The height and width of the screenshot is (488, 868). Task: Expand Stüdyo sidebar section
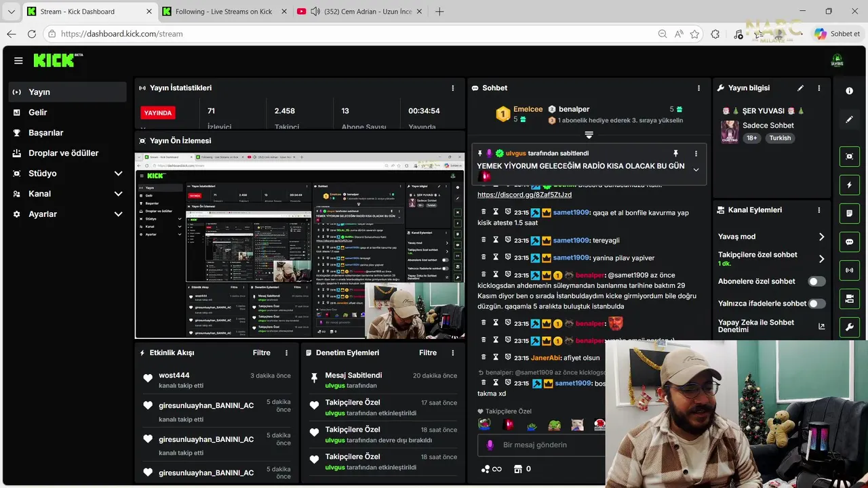click(x=118, y=174)
